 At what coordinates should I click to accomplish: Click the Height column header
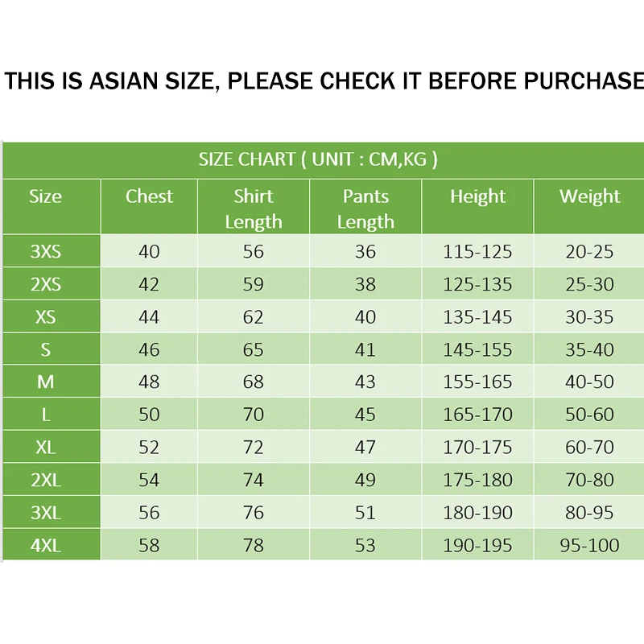[477, 196]
